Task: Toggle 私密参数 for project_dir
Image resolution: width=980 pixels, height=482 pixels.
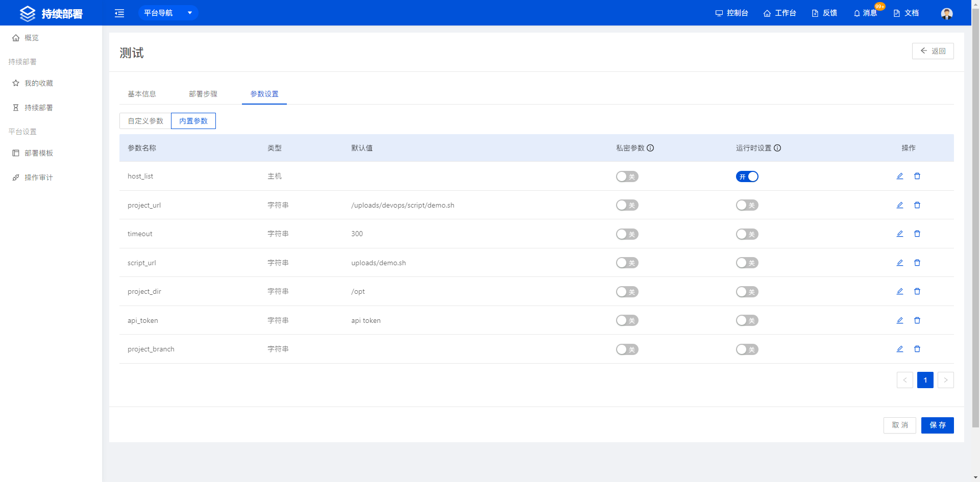Action: [x=627, y=292]
